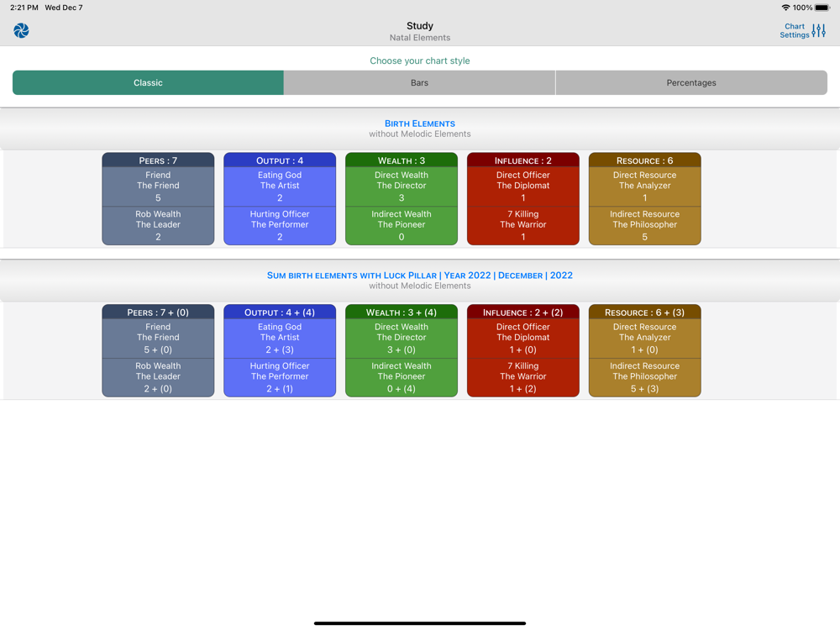Screen dimensions: 840x630
Task: Select the Classic chart style
Action: tap(148, 82)
